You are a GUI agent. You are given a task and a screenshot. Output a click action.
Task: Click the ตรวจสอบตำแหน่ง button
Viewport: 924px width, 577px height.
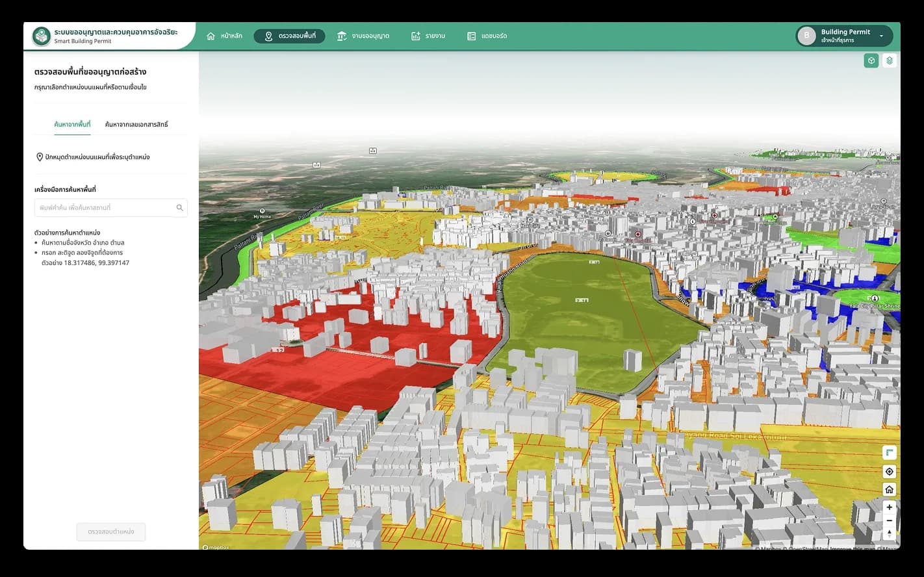[111, 532]
